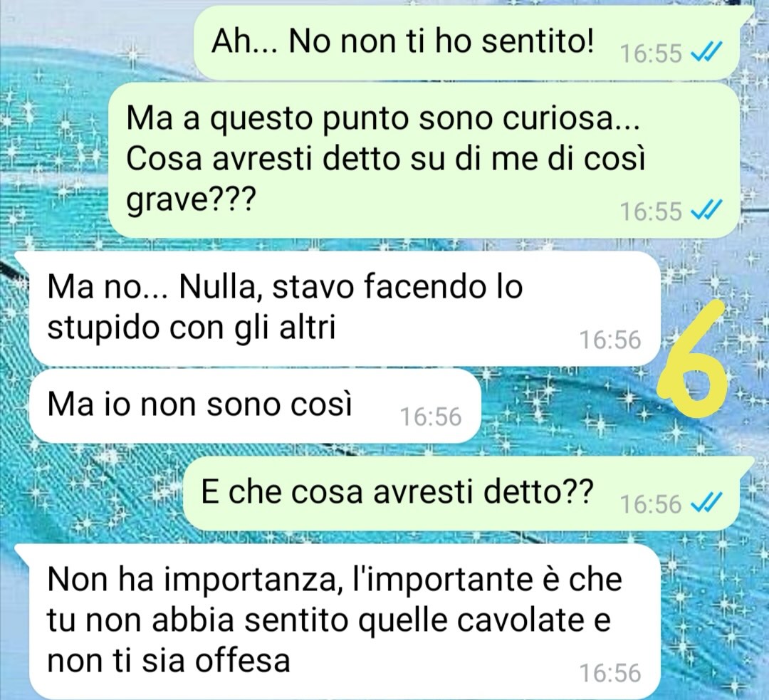
Task: Select the message "Ah... No non ti ho sentito!"
Action: pyautogui.click(x=466, y=43)
